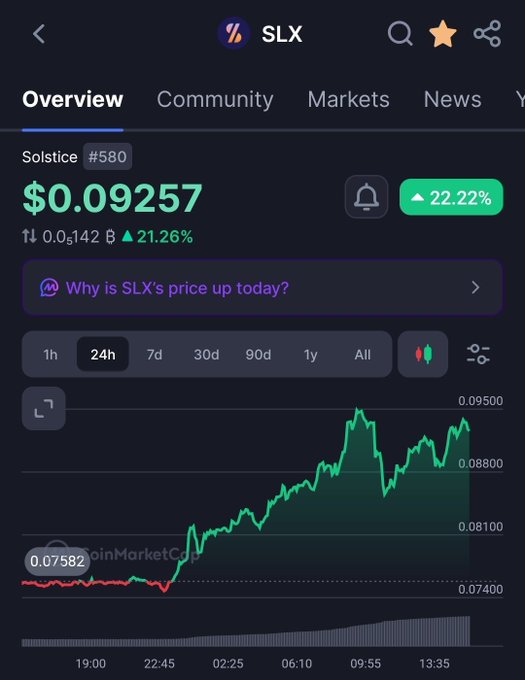Viewport: 525px width, 680px height.
Task: Tap the share icon
Action: click(487, 33)
